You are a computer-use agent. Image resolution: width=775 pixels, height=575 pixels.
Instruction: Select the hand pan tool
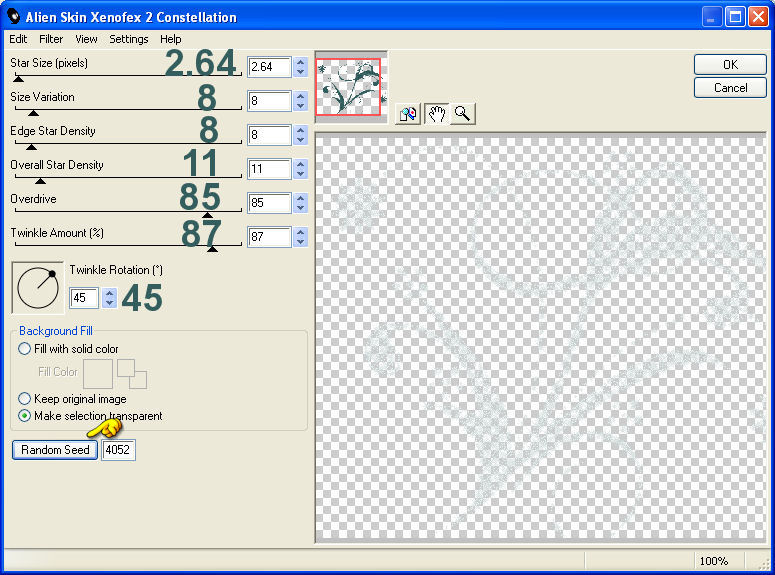436,114
